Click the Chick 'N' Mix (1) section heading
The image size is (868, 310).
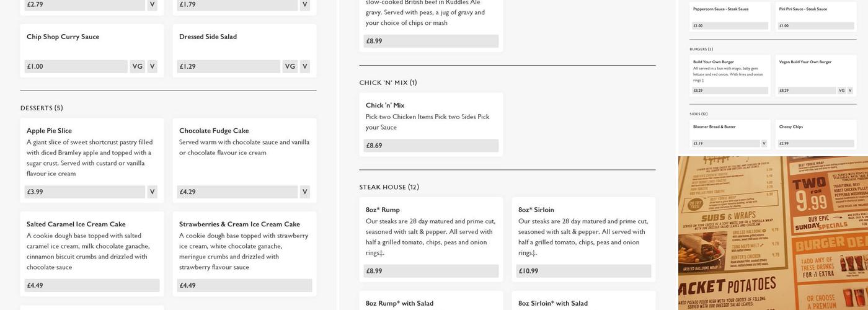point(388,82)
